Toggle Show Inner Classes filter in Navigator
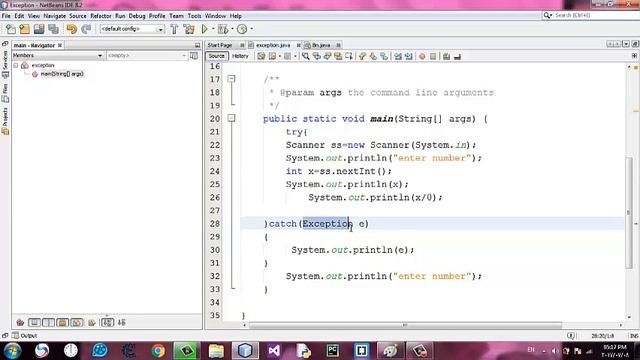640x360 pixels. click(x=76, y=322)
